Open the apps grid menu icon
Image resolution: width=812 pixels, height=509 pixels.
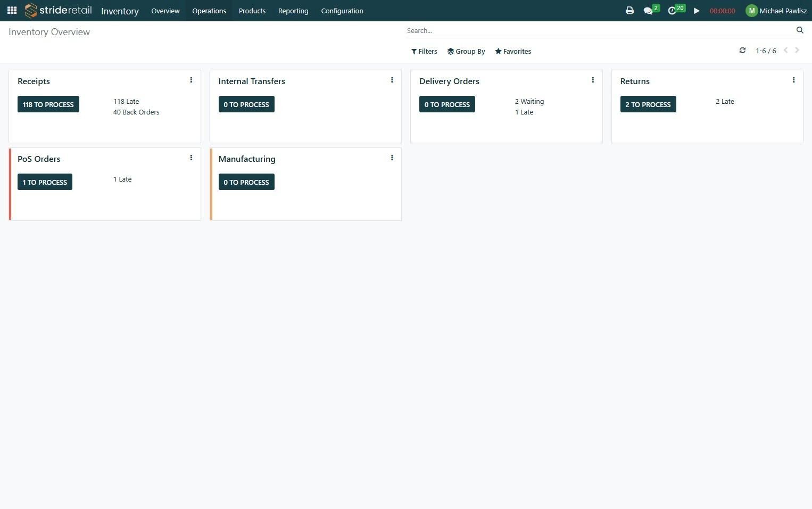12,11
